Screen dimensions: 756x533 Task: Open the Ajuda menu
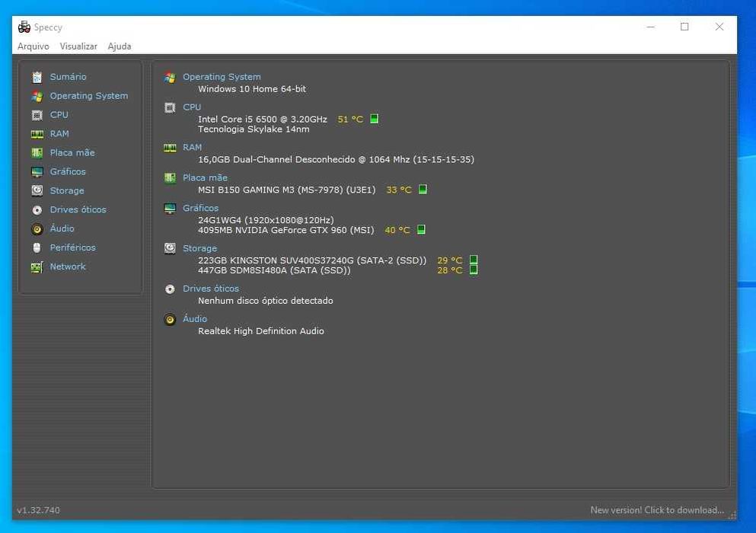(119, 46)
